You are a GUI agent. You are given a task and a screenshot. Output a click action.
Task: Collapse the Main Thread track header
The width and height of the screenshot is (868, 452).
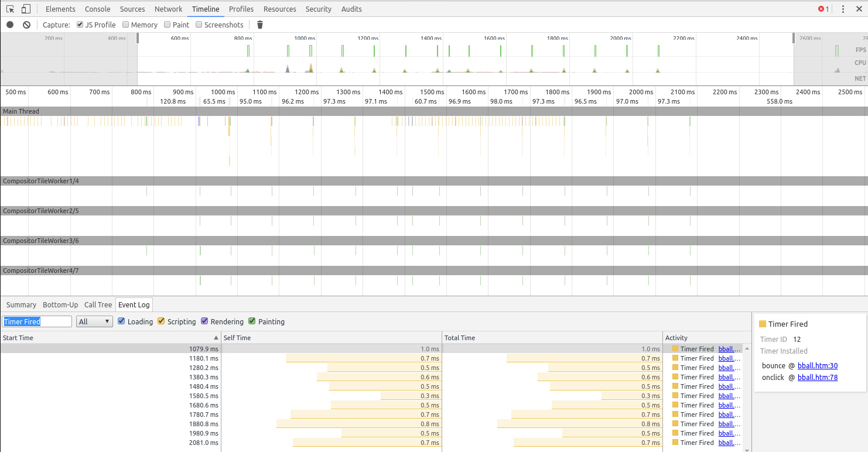coord(22,111)
